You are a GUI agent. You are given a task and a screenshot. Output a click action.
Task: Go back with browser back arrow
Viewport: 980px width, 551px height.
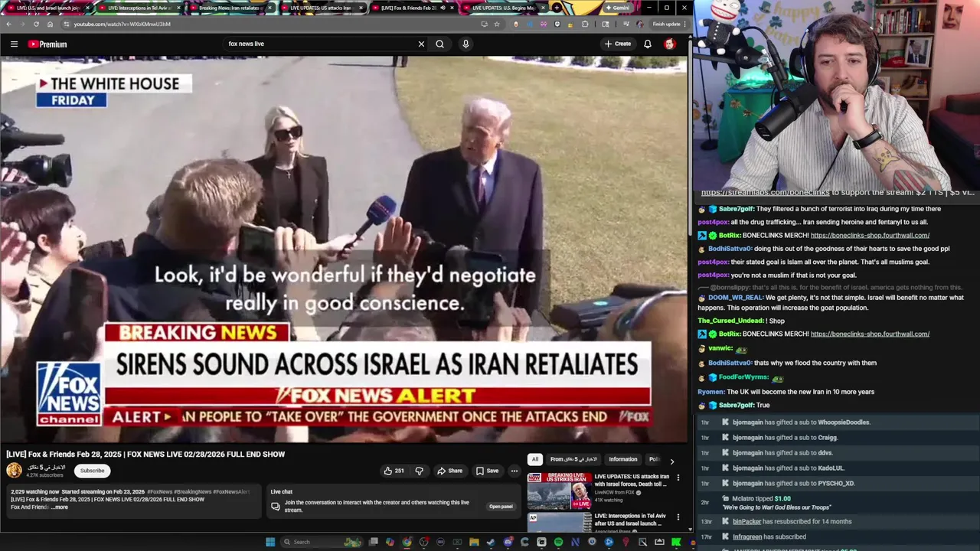[8, 24]
